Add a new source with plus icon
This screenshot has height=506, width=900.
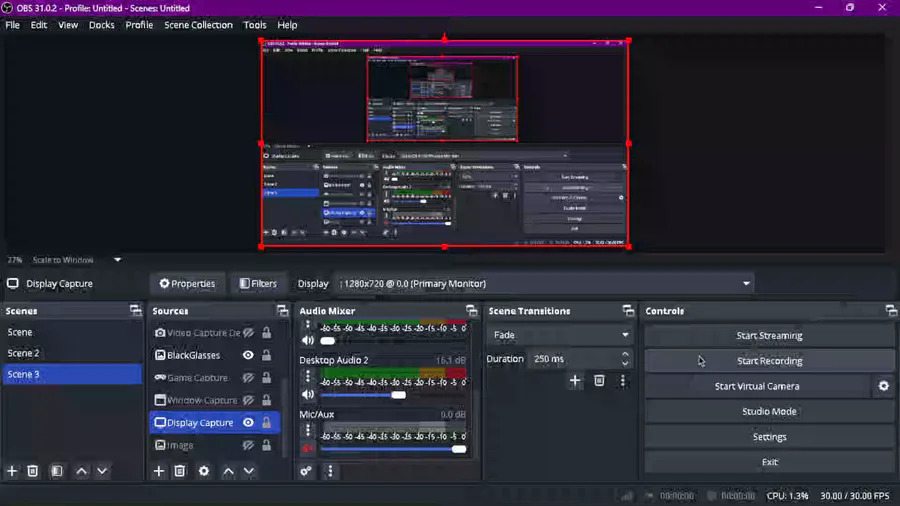(x=158, y=471)
